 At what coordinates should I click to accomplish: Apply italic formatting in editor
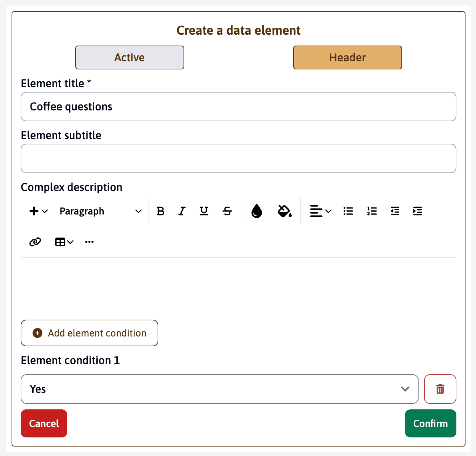click(x=182, y=211)
